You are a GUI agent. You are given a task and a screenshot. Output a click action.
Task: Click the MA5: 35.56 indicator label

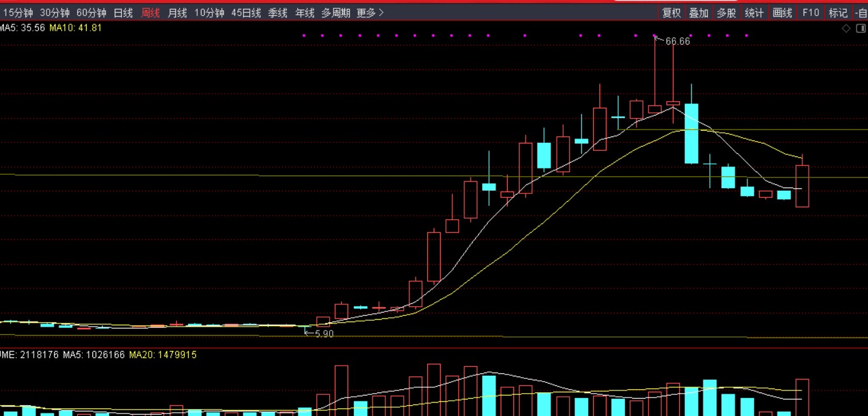22,28
